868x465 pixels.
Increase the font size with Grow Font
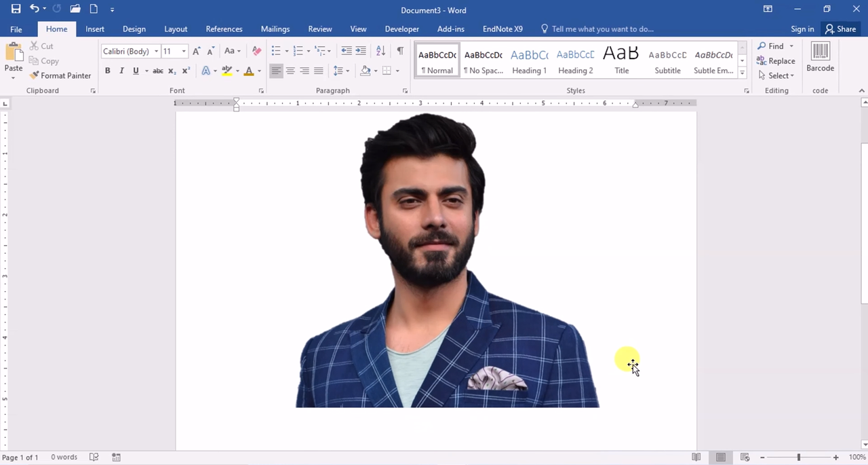(196, 51)
